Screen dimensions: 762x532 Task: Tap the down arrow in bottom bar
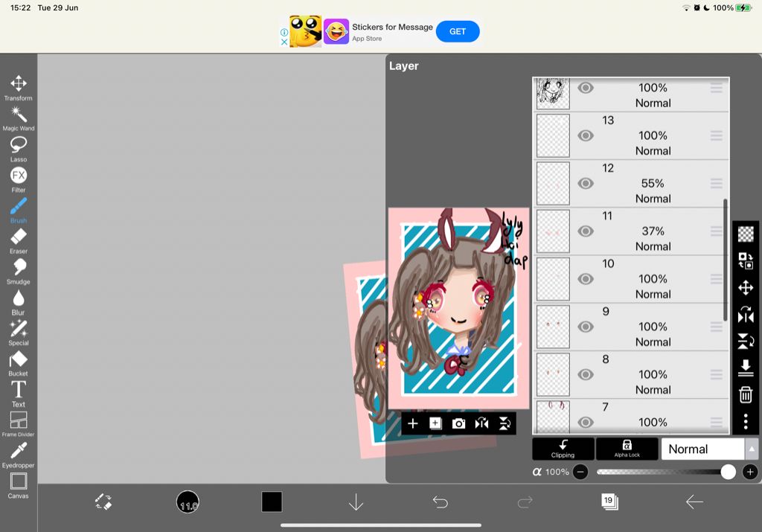tap(356, 502)
